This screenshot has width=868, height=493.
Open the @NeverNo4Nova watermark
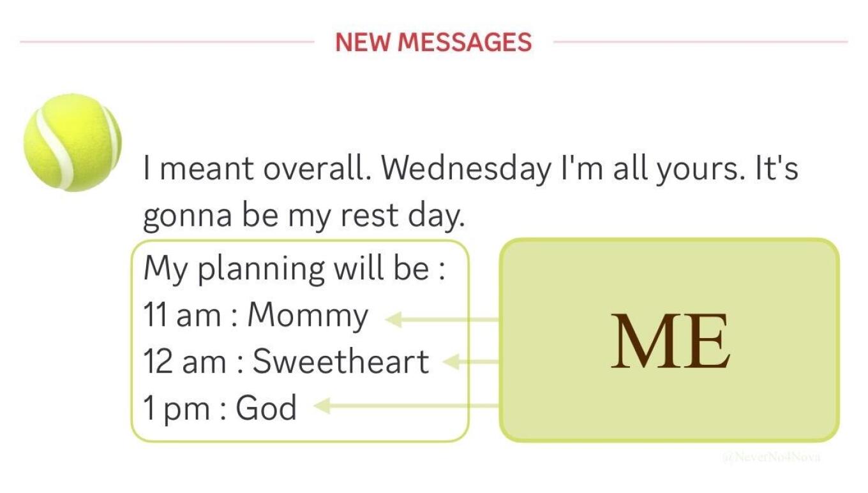(x=772, y=457)
